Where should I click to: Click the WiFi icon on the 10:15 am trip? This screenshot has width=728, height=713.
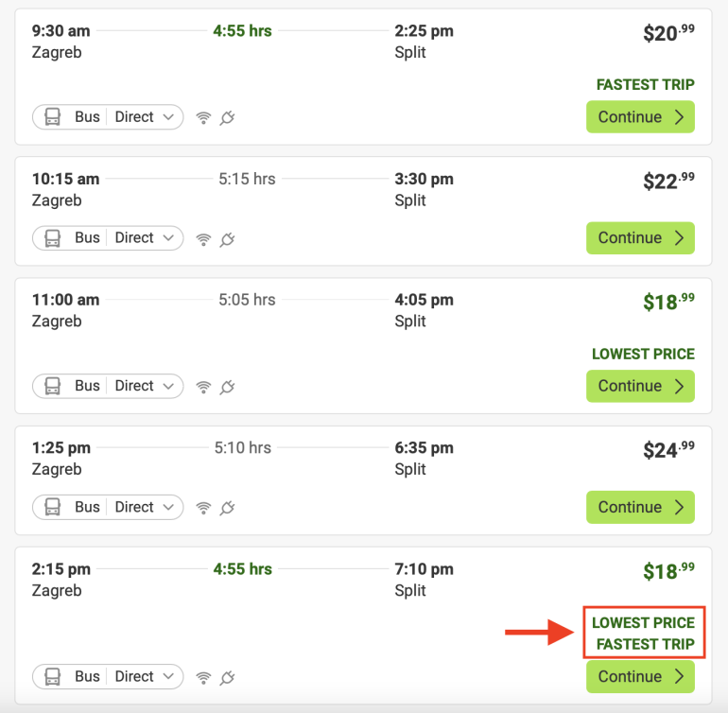pyautogui.click(x=203, y=238)
